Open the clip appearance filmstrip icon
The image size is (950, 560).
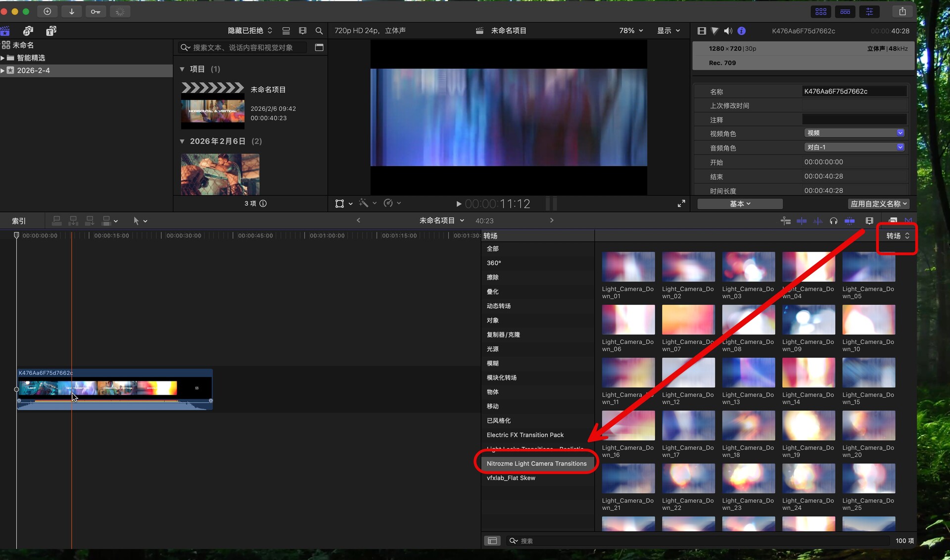869,221
